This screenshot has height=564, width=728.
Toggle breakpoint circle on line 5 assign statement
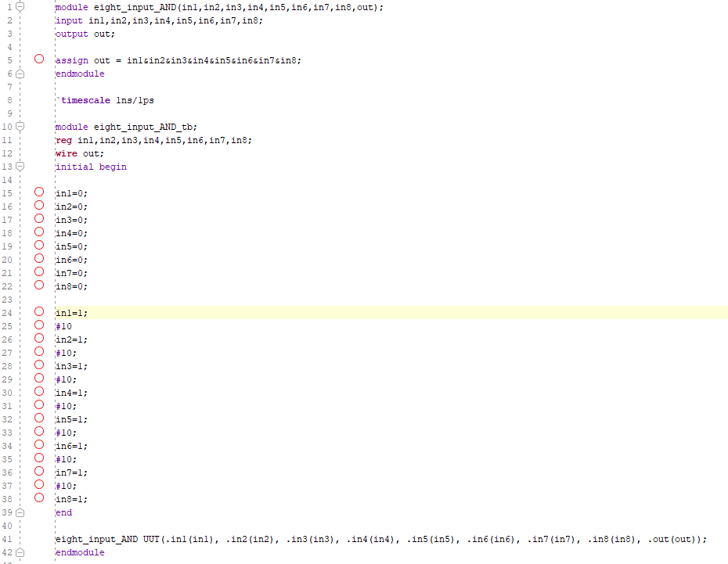39,59
